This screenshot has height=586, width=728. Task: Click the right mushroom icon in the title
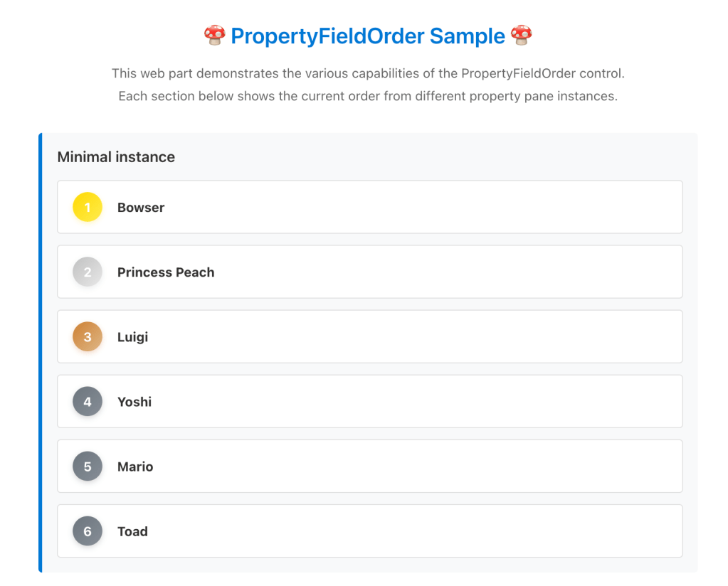(x=521, y=36)
